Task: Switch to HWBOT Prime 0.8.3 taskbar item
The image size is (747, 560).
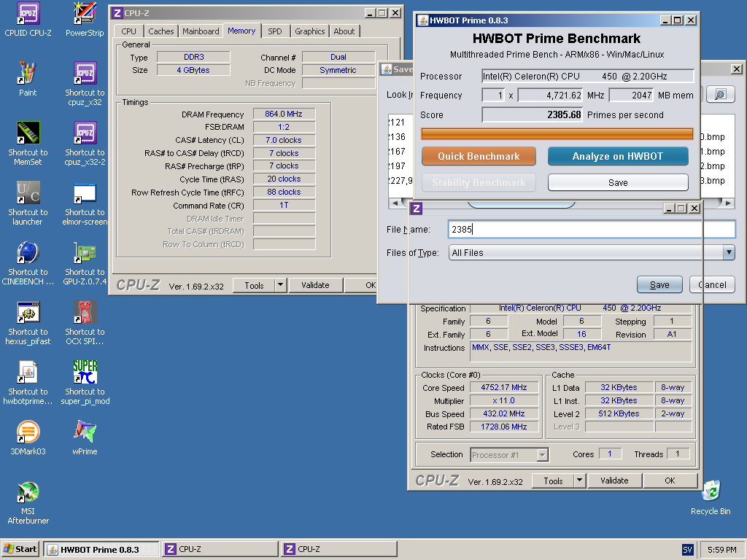Action: pos(101,549)
